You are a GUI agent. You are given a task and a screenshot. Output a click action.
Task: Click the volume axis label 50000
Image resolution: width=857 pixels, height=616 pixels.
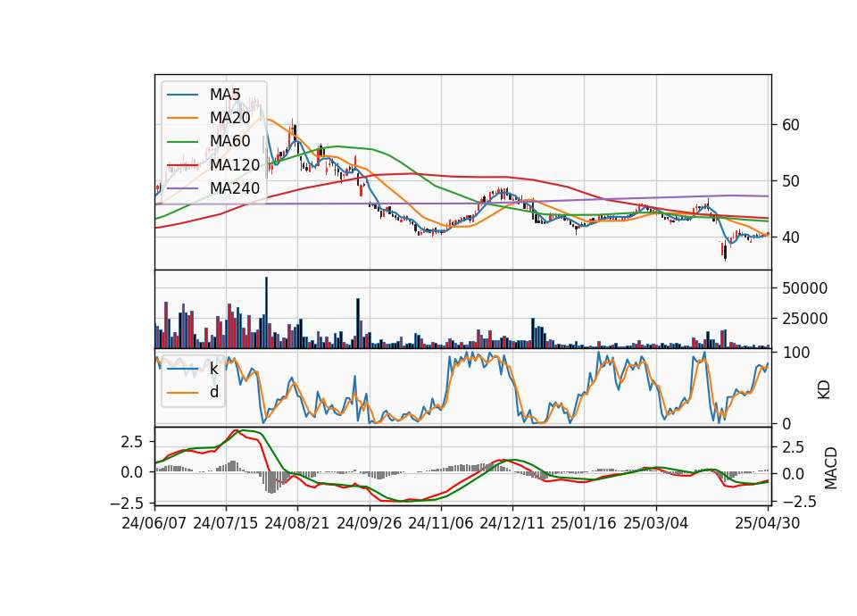click(x=804, y=288)
